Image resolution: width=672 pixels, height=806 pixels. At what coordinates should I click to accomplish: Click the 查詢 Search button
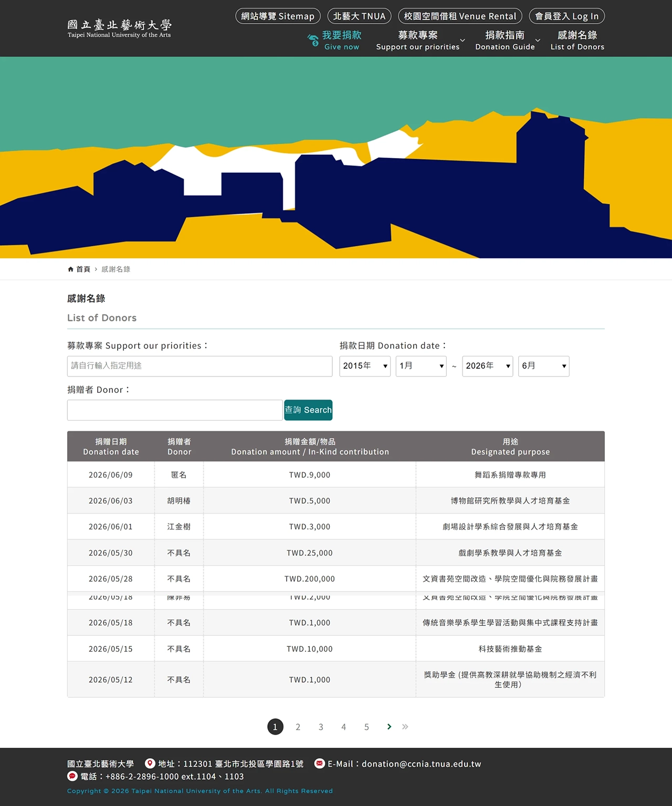coord(308,410)
